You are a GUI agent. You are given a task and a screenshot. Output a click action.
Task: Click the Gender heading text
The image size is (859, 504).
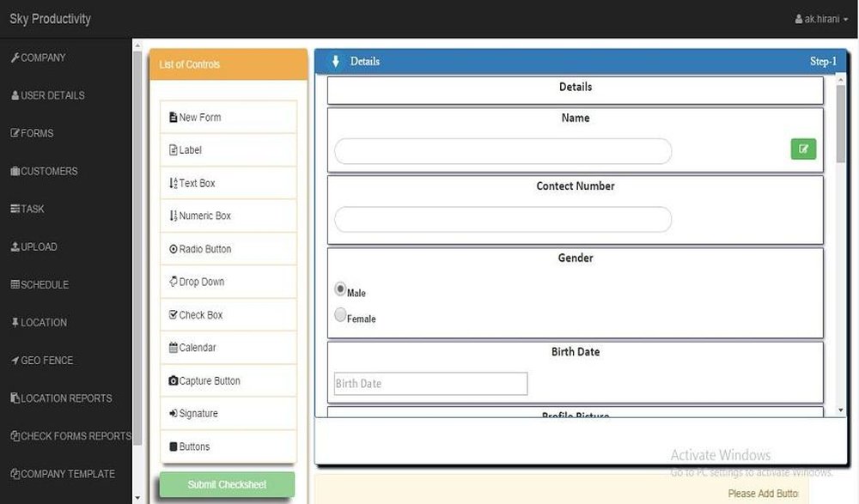(576, 258)
